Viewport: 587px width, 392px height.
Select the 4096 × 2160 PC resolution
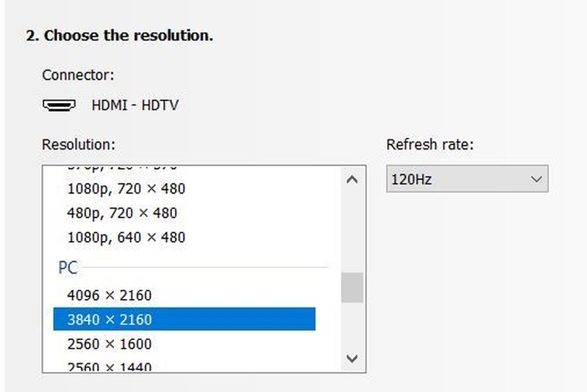[109, 295]
